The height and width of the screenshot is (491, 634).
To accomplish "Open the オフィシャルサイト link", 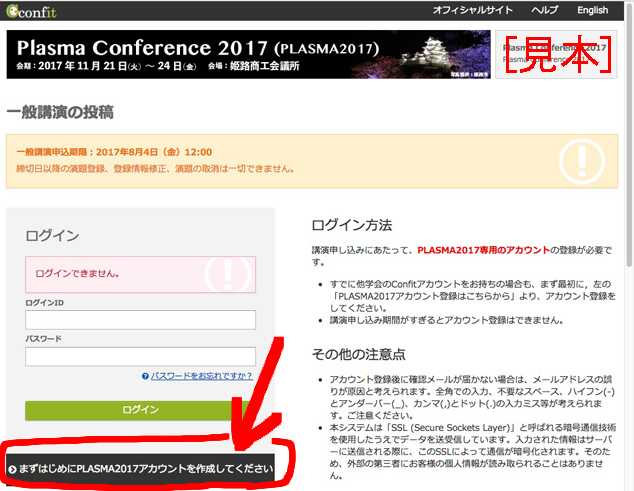I will click(x=473, y=10).
